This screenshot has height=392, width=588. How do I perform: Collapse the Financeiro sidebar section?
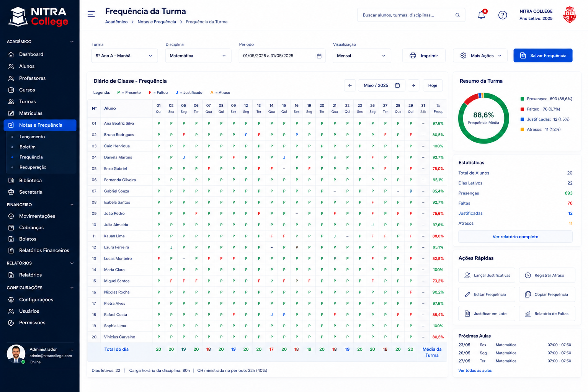click(72, 205)
